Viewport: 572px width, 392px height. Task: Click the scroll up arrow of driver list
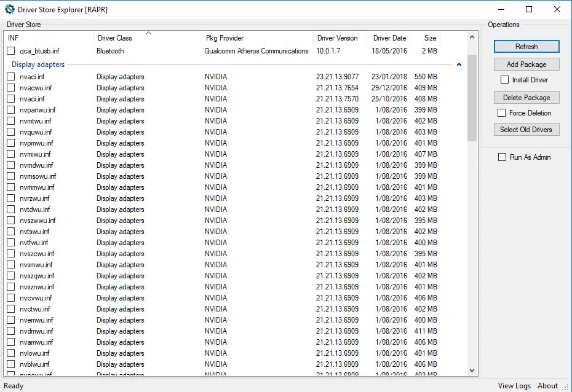pos(472,37)
